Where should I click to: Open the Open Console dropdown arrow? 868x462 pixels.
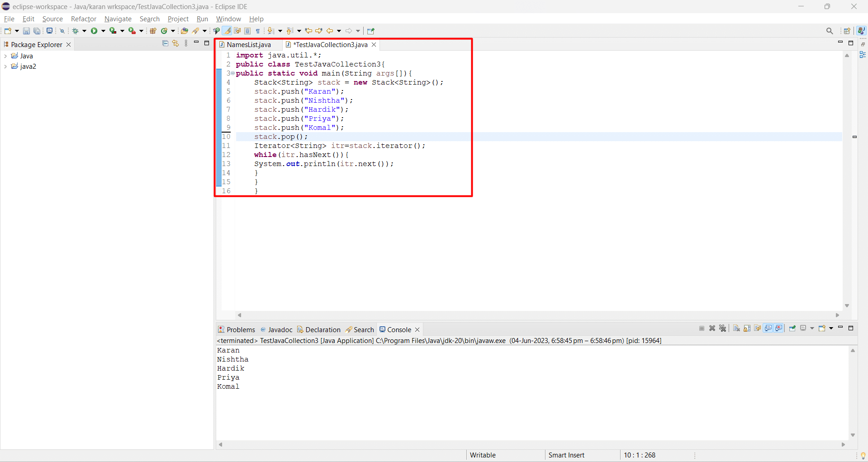point(831,328)
